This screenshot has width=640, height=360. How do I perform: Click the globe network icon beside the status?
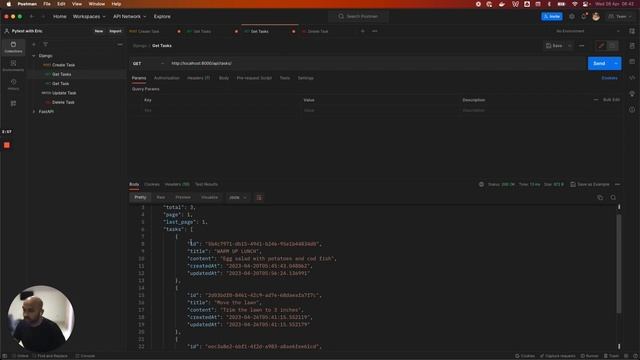[481, 184]
